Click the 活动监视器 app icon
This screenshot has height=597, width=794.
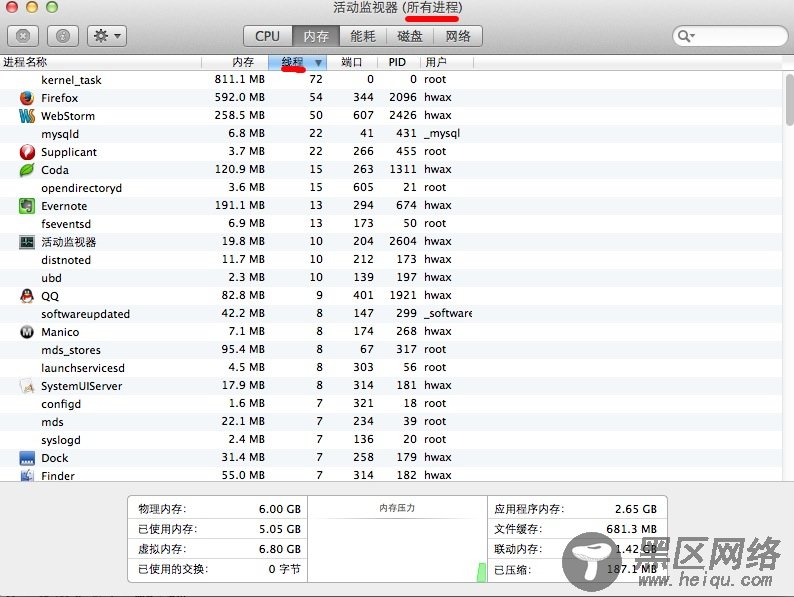pyautogui.click(x=27, y=242)
